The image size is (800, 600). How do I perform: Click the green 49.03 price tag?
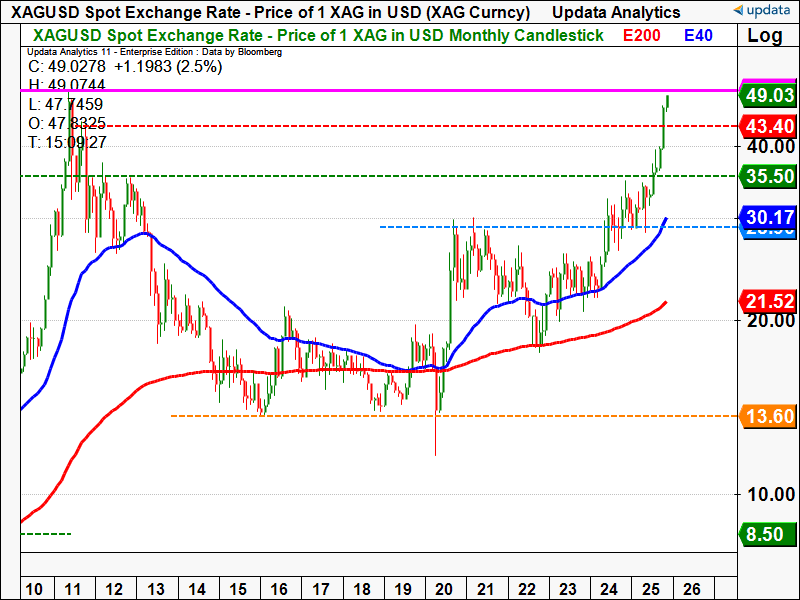pos(767,95)
